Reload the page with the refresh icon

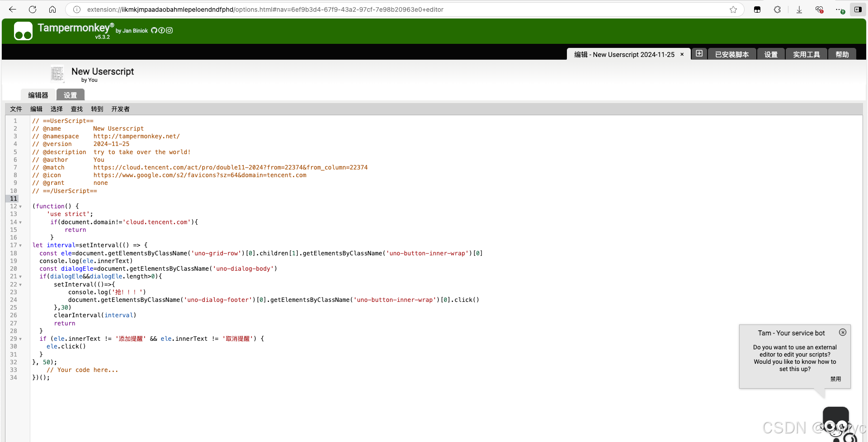[33, 9]
